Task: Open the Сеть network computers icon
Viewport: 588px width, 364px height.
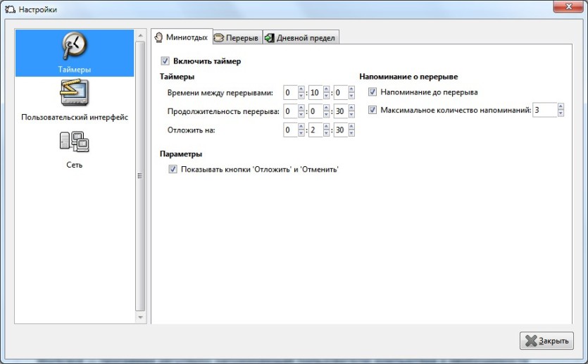Action: (x=74, y=142)
